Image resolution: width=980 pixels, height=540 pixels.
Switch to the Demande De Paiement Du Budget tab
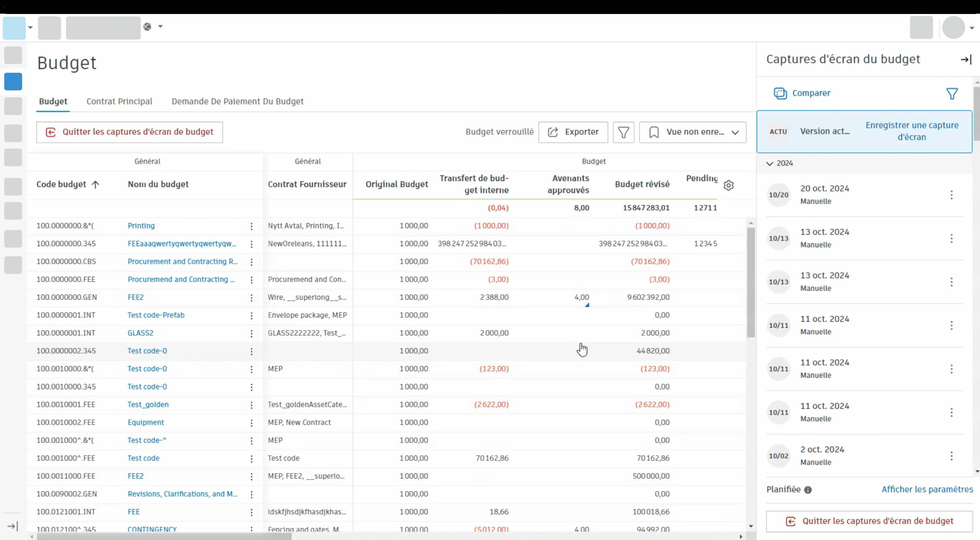(237, 101)
